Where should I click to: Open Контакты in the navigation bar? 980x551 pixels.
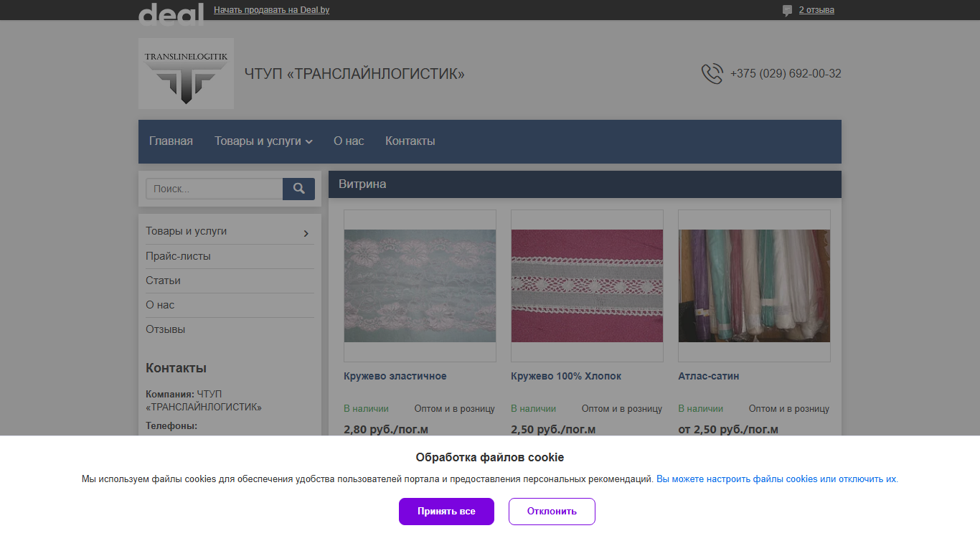pos(410,141)
